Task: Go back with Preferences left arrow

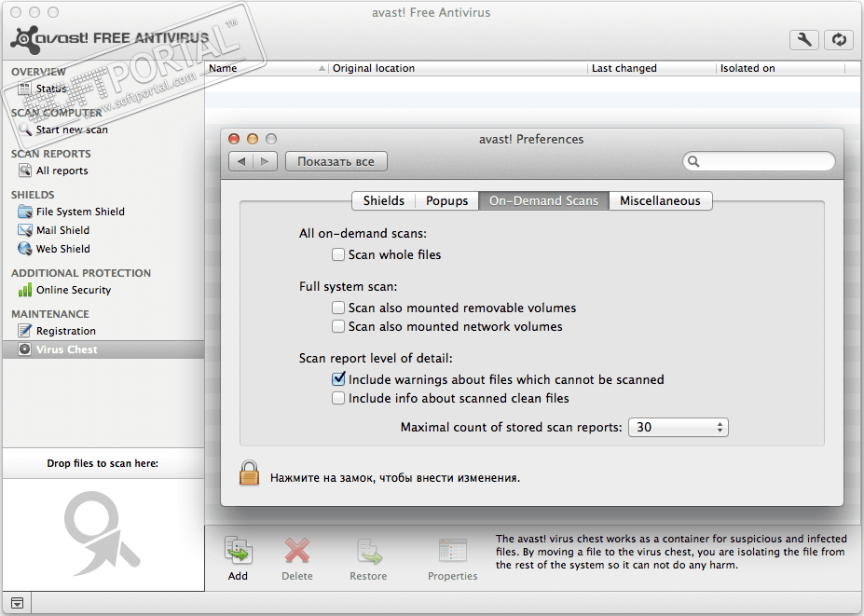Action: pyautogui.click(x=240, y=161)
